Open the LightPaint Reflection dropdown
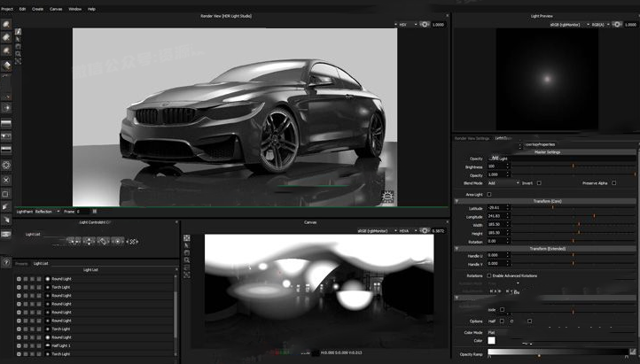The width and height of the screenshot is (640, 364). point(49,212)
